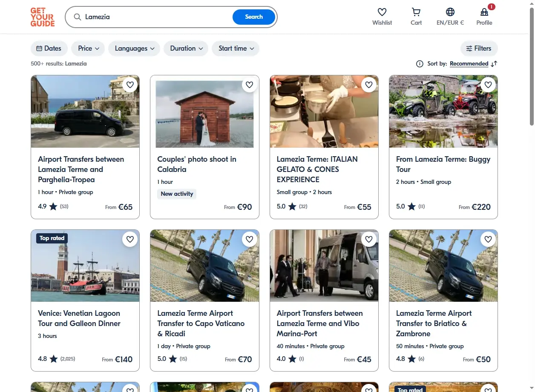Viewport: 535px width, 392px height.
Task: Click the star rating on Capo Vaticano card
Action: 172,359
